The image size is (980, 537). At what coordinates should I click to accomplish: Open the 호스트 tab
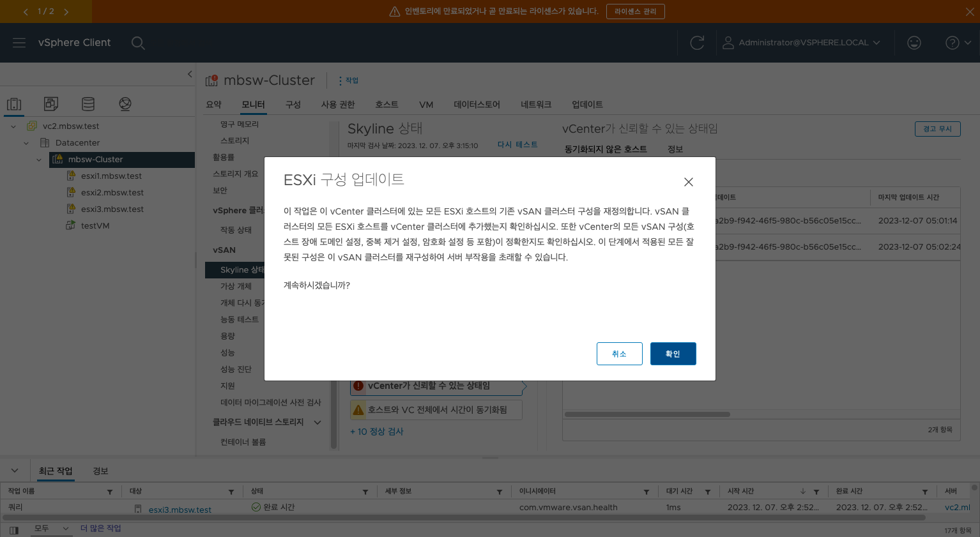click(387, 105)
